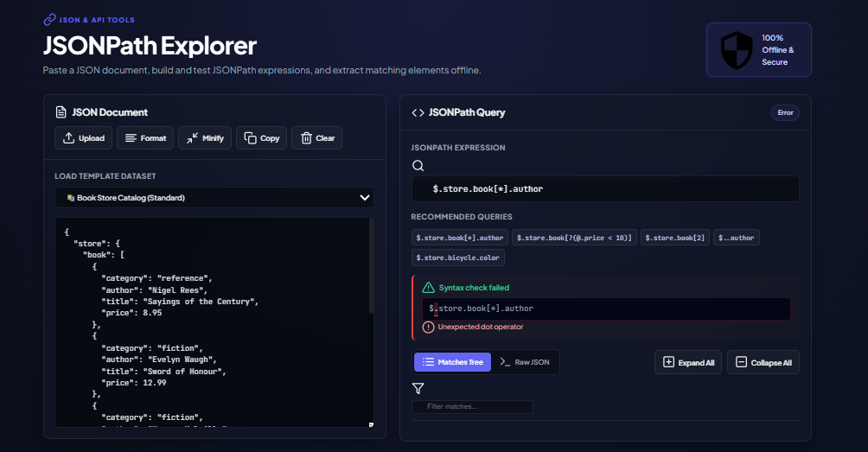This screenshot has width=868, height=452.
Task: Click the code brackets icon next to JSONPath Query
Action: pyautogui.click(x=418, y=113)
